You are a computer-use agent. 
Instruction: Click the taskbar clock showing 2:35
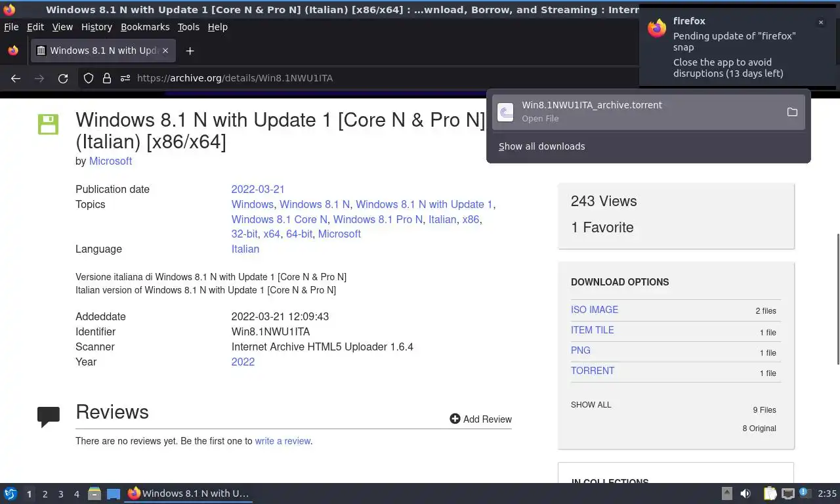[x=827, y=493]
